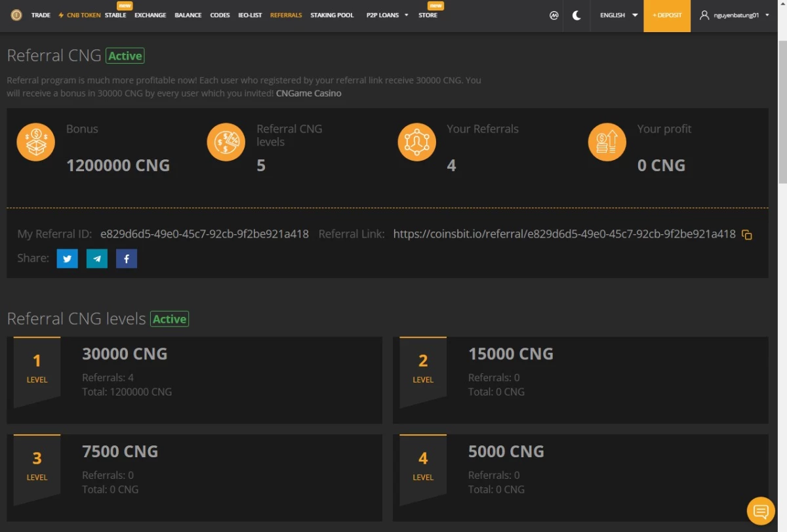Click the Your profit coins icon
The width and height of the screenshot is (787, 532).
(607, 142)
